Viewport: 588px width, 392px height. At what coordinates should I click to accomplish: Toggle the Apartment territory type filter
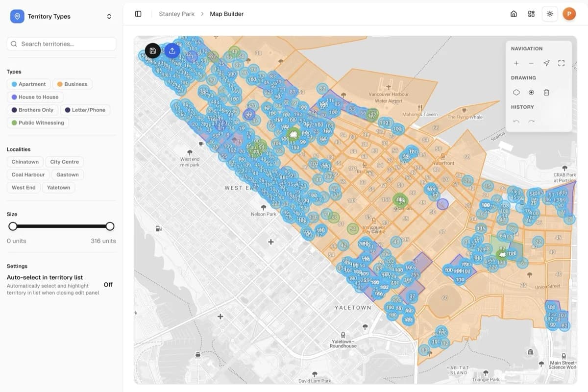28,84
